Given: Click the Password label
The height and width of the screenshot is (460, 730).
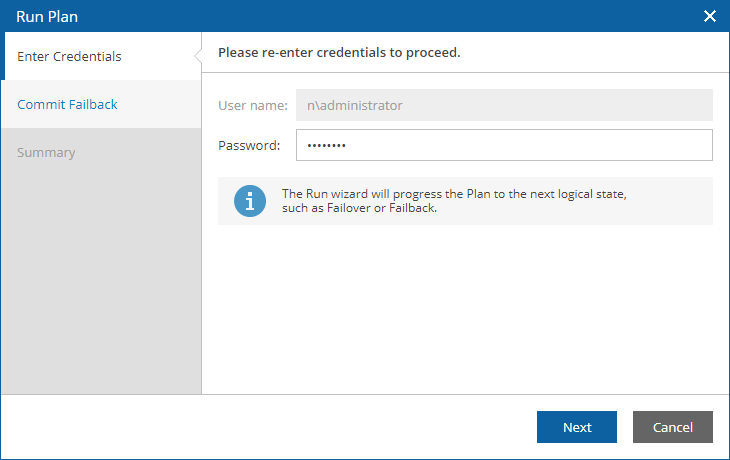Looking at the screenshot, I should pyautogui.click(x=249, y=146).
